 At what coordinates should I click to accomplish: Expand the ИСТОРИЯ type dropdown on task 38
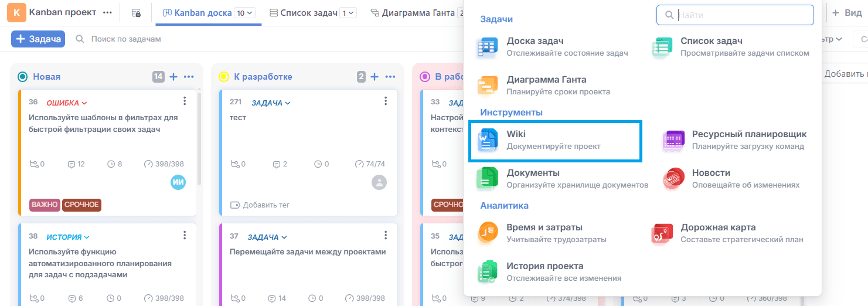[x=68, y=237]
